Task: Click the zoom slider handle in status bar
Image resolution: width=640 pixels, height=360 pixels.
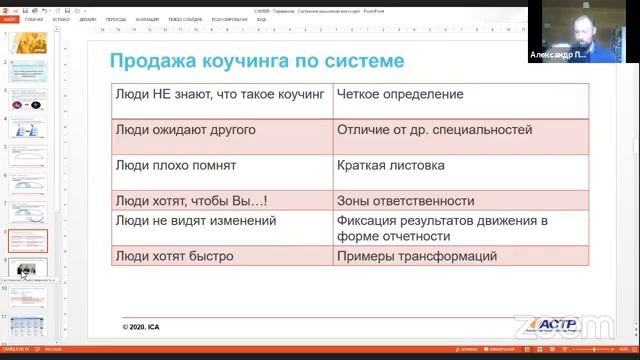Action: click(594, 349)
